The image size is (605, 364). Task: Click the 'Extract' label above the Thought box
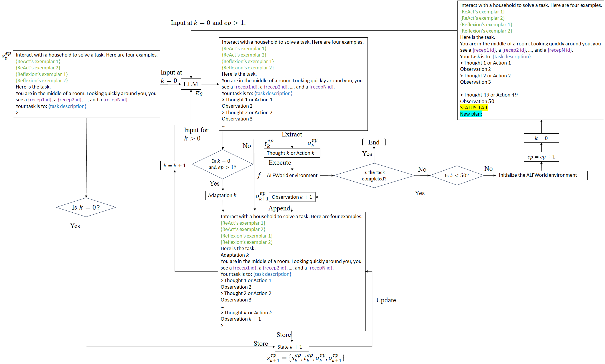point(291,134)
